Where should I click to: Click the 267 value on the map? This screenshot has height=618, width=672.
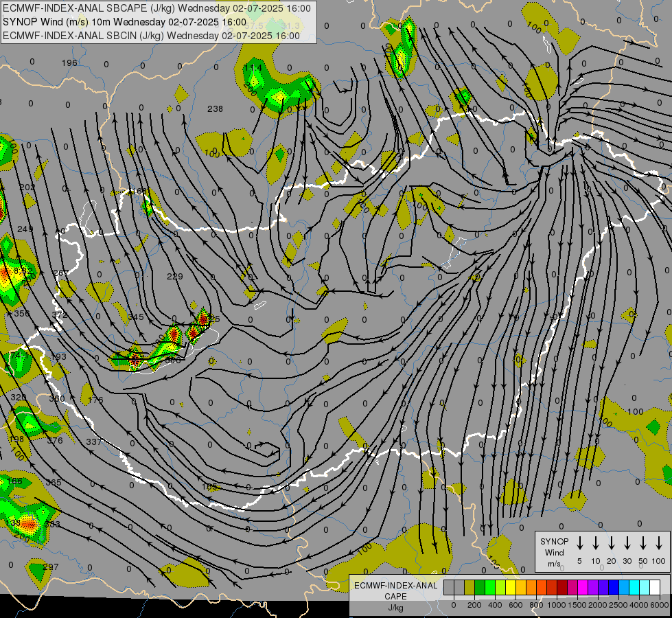[x=61, y=273]
